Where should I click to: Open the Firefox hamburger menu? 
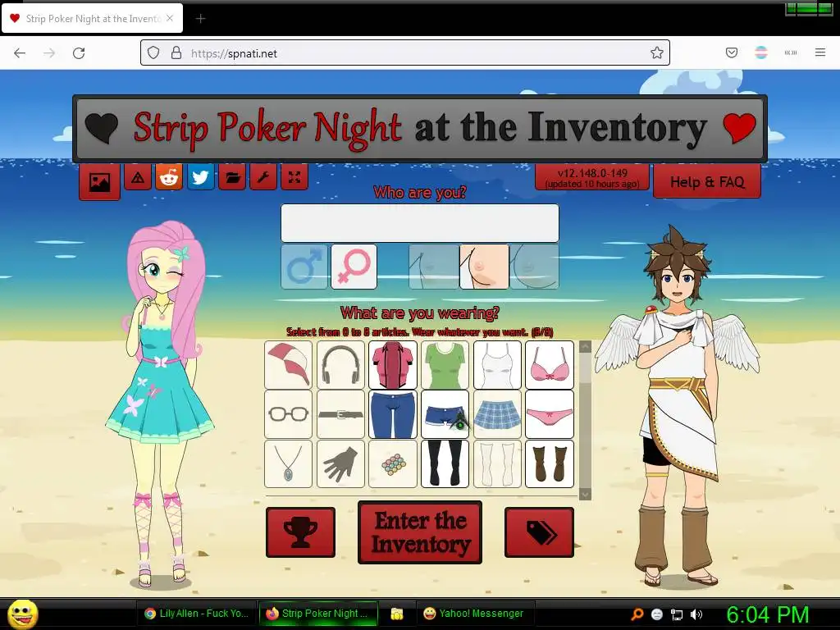(819, 52)
